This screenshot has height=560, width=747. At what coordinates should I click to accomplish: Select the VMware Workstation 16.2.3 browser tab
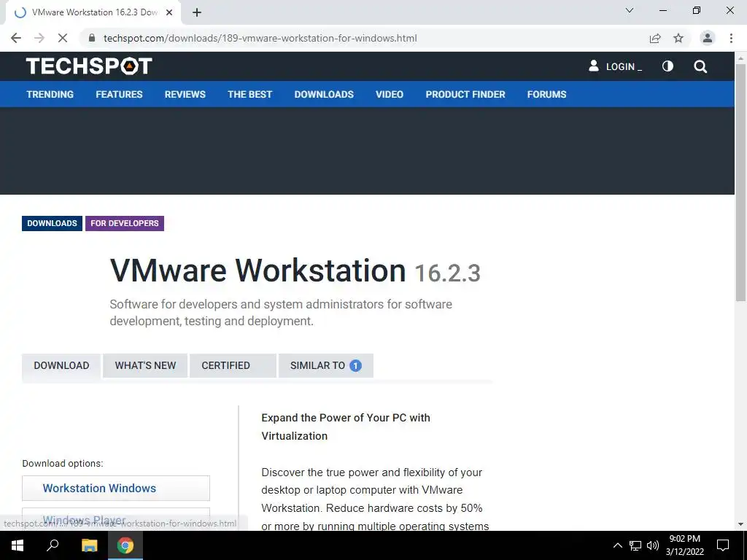tap(93, 12)
